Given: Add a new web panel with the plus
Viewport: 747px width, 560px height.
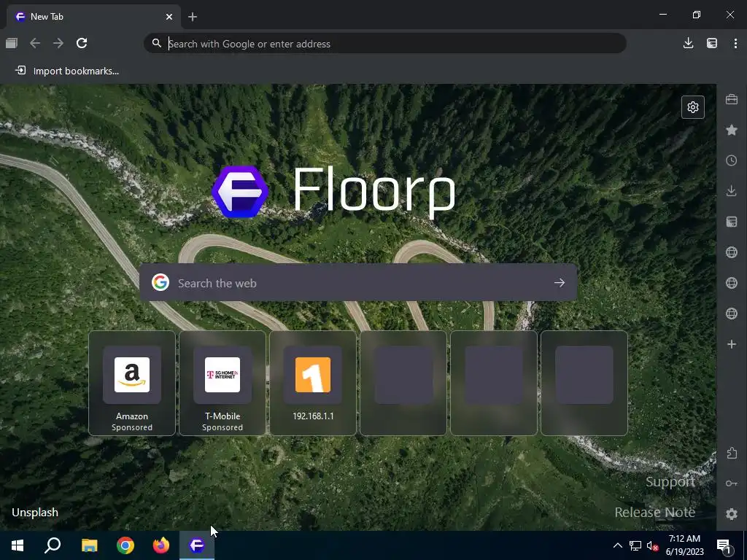Looking at the screenshot, I should pyautogui.click(x=732, y=344).
